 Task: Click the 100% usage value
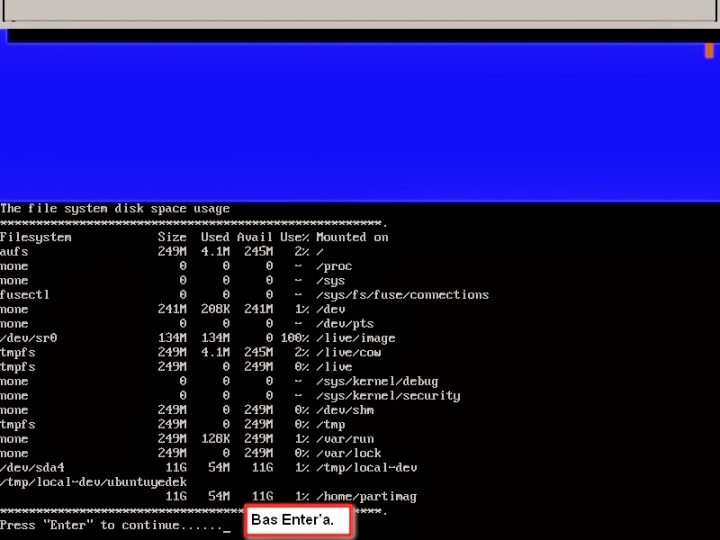click(294, 338)
